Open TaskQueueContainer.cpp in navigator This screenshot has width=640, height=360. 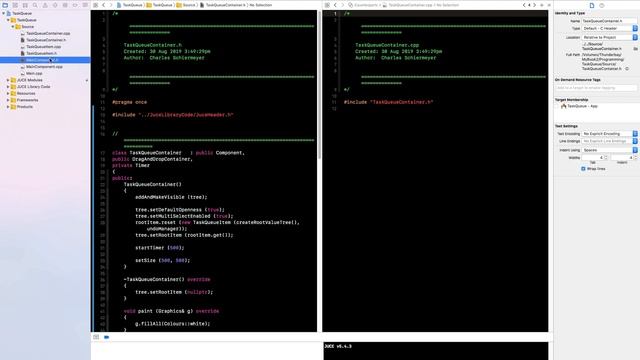coord(48,33)
